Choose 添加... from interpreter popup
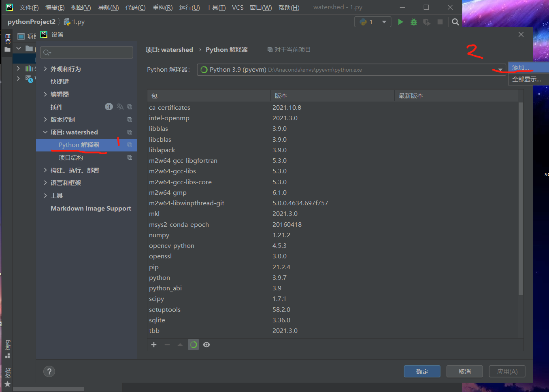549x392 pixels. (528, 68)
